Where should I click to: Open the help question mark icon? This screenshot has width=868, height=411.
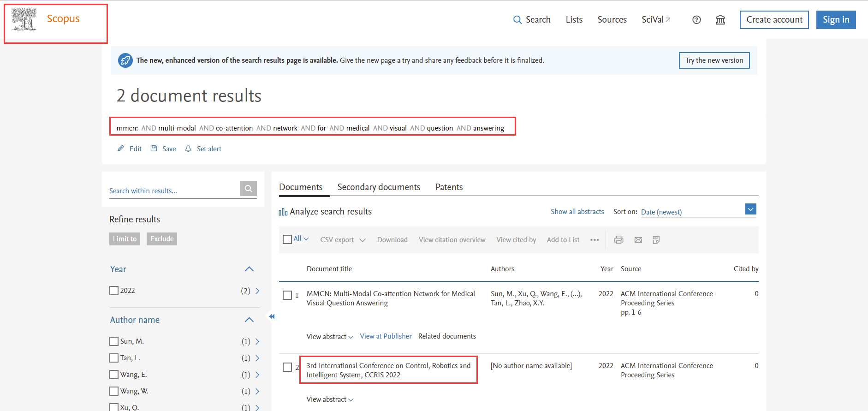coord(696,20)
